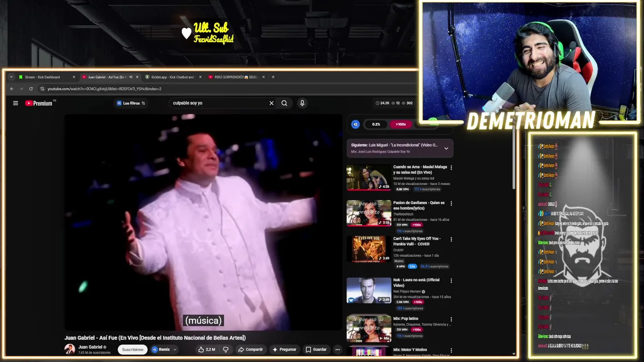Viewport: 644px width, 362px height.
Task: Run search with the magnifier icon
Action: pos(284,103)
